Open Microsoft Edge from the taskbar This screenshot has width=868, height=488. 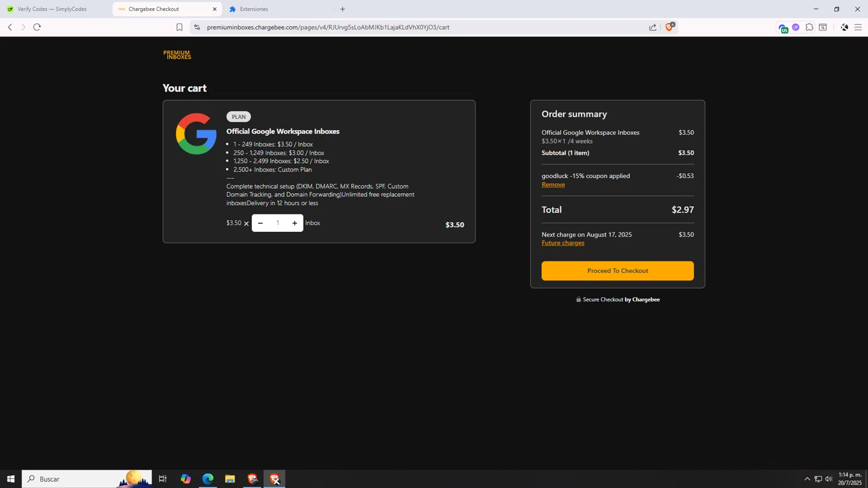(208, 479)
